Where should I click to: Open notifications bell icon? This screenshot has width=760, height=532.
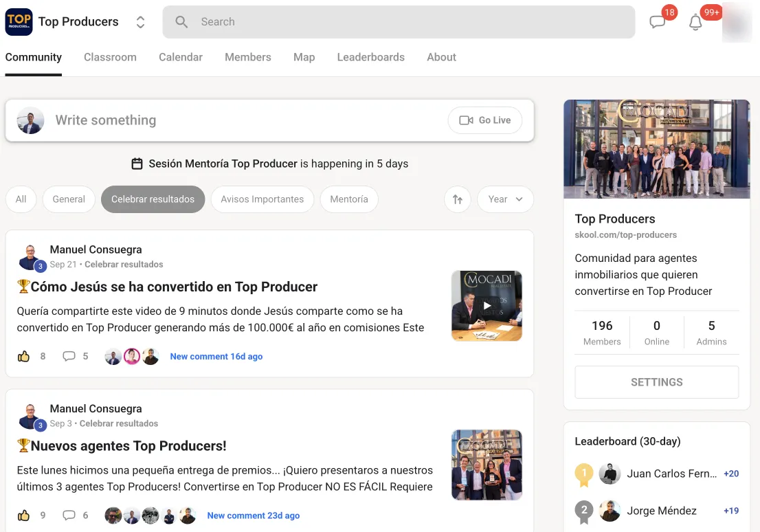pos(695,22)
